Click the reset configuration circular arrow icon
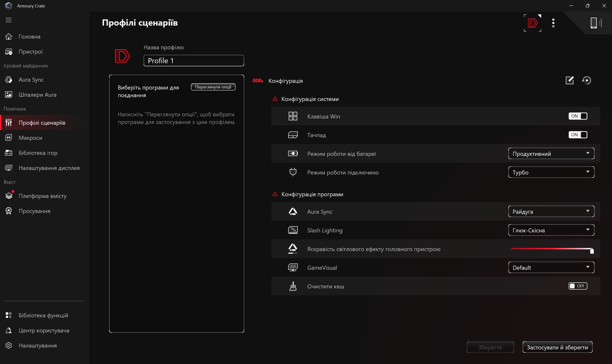The width and height of the screenshot is (612, 364). (x=586, y=80)
